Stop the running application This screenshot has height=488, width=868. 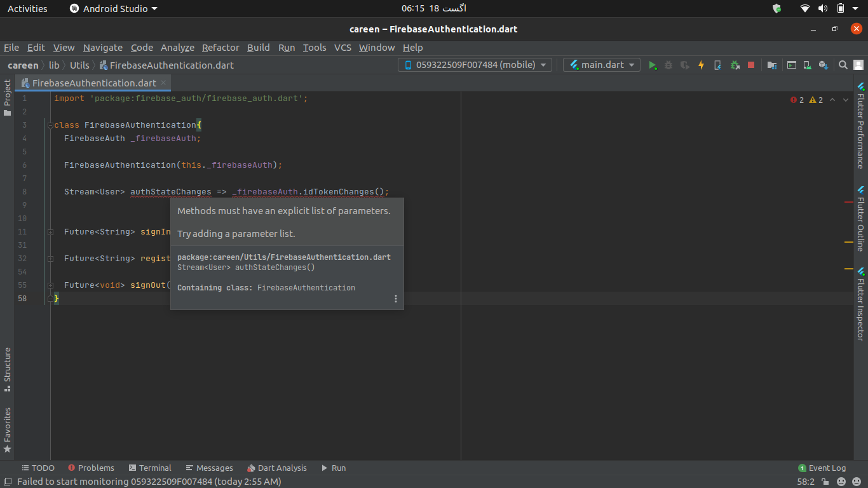pos(752,65)
